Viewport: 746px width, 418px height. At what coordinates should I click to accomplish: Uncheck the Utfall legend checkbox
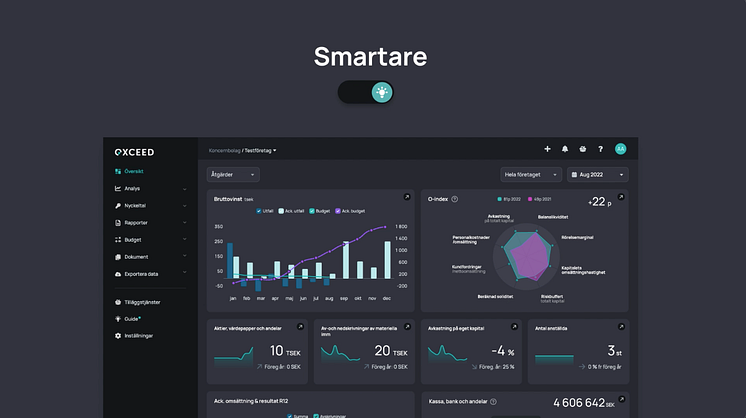pyautogui.click(x=259, y=211)
